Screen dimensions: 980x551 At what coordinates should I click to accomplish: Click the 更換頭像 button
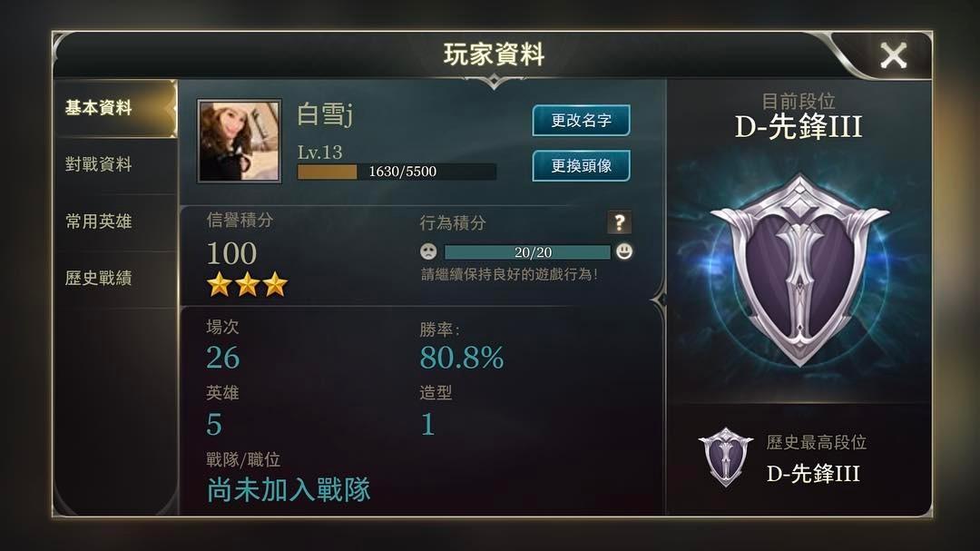(x=581, y=166)
